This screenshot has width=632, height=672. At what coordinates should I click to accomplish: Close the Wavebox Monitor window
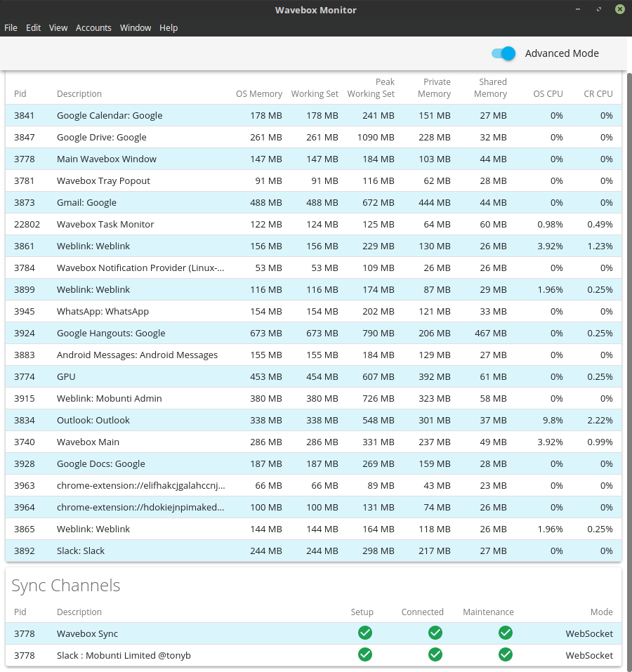point(620,9)
